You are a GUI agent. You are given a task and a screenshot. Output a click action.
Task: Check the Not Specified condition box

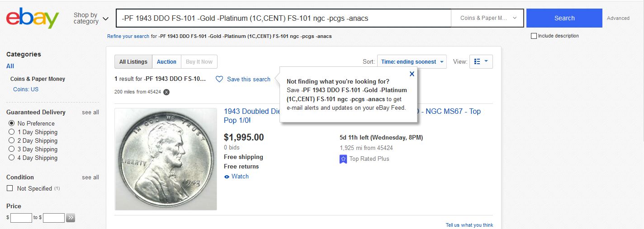click(x=9, y=188)
